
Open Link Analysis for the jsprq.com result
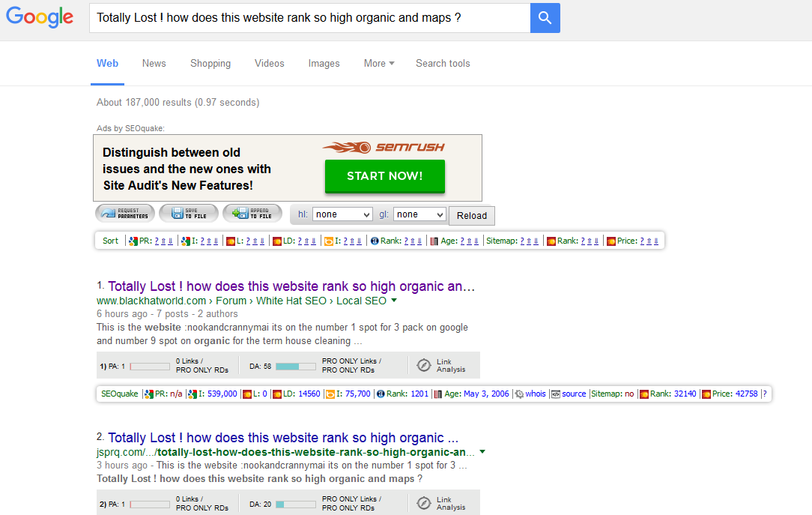point(442,503)
